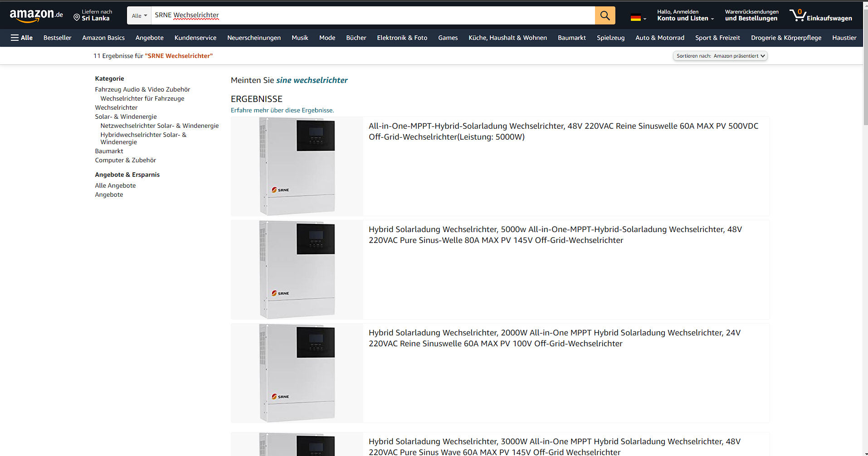
Task: Click in the search field
Action: coord(373,15)
